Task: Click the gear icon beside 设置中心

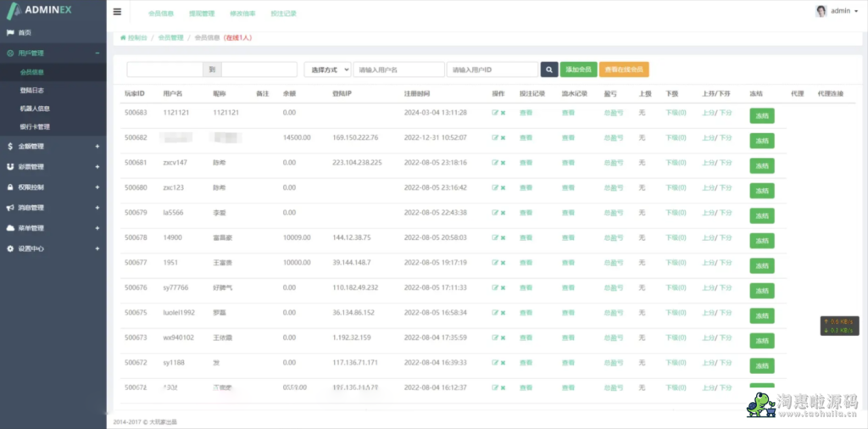Action: click(10, 248)
